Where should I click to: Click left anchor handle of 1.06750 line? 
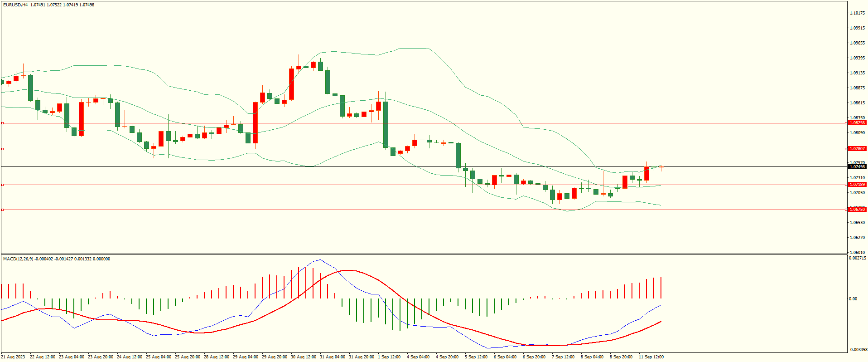tap(2, 210)
